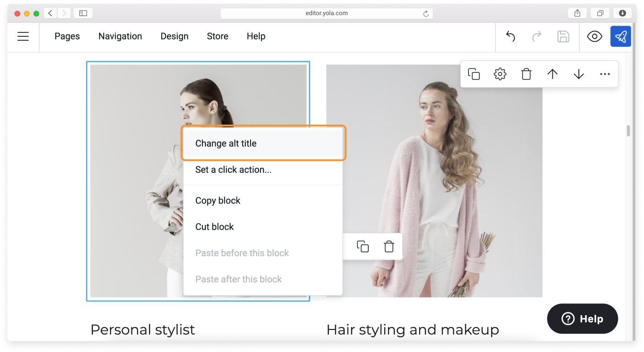
Task: Delete the hair styling image block
Action: [388, 246]
